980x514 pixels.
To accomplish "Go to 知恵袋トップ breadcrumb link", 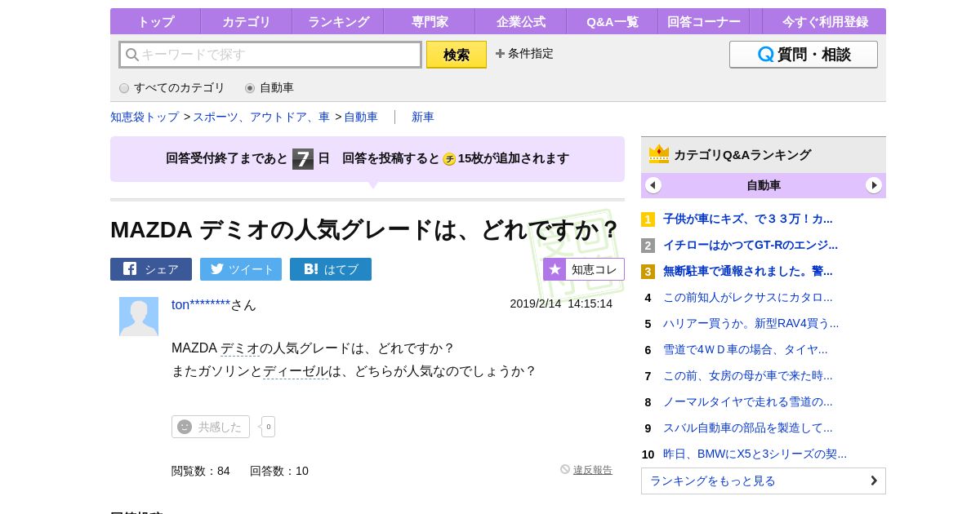I will point(145,117).
